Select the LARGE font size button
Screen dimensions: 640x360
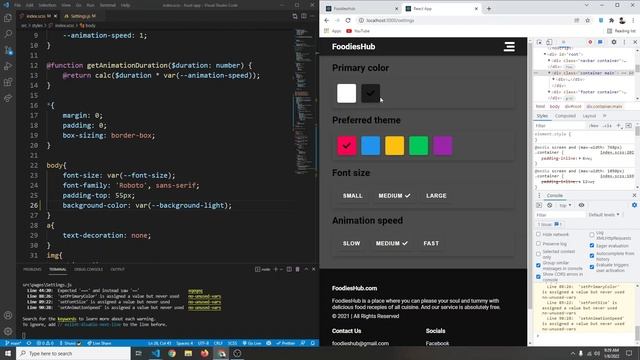pos(436,196)
